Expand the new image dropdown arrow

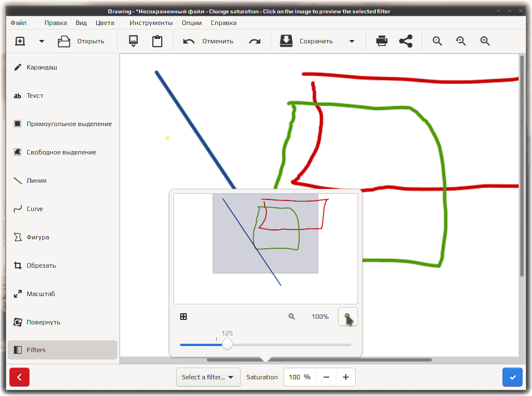(x=41, y=41)
